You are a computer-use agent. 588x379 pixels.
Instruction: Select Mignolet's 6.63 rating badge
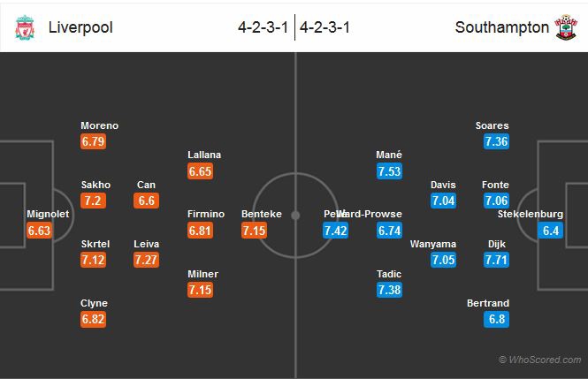coord(41,231)
